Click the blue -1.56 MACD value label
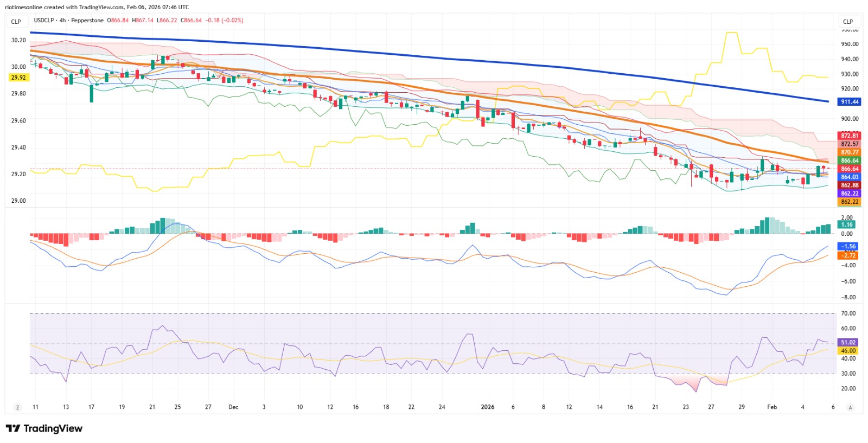This screenshot has height=443, width=868. click(x=848, y=246)
